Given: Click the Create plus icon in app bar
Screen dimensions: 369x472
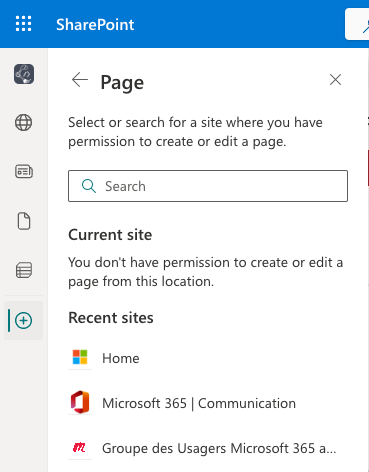Looking at the screenshot, I should click(24, 321).
